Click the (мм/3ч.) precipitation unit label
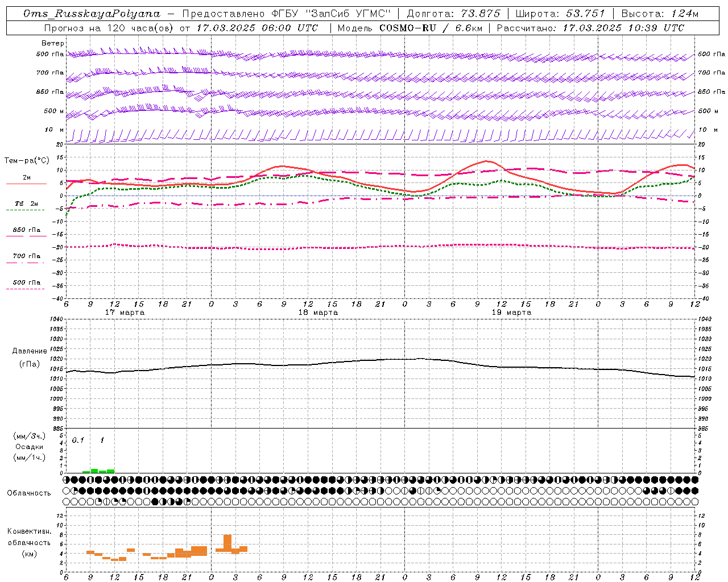The height and width of the screenshot is (582, 728). [x=30, y=436]
